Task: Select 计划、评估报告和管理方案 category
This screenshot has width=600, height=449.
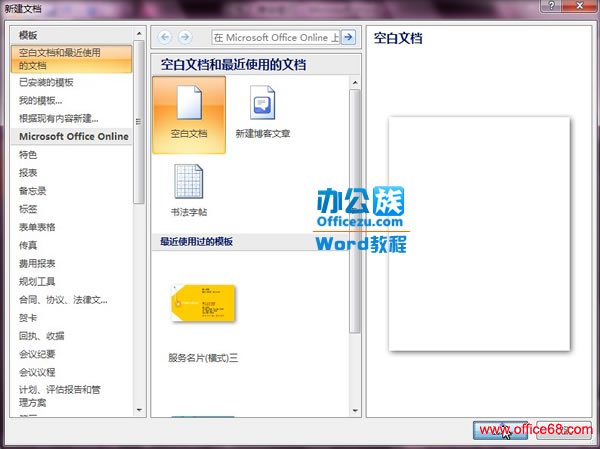Action: tap(60, 396)
